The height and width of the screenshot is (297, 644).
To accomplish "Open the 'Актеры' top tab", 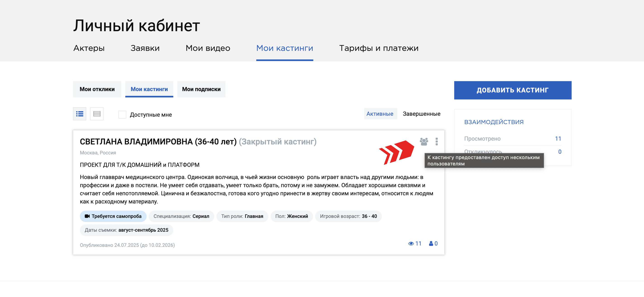I will tap(89, 48).
